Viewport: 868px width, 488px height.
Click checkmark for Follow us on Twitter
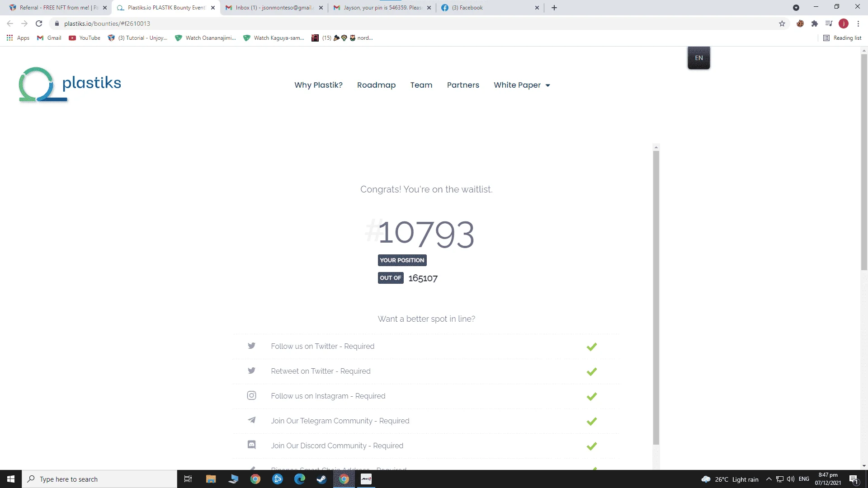coord(591,347)
